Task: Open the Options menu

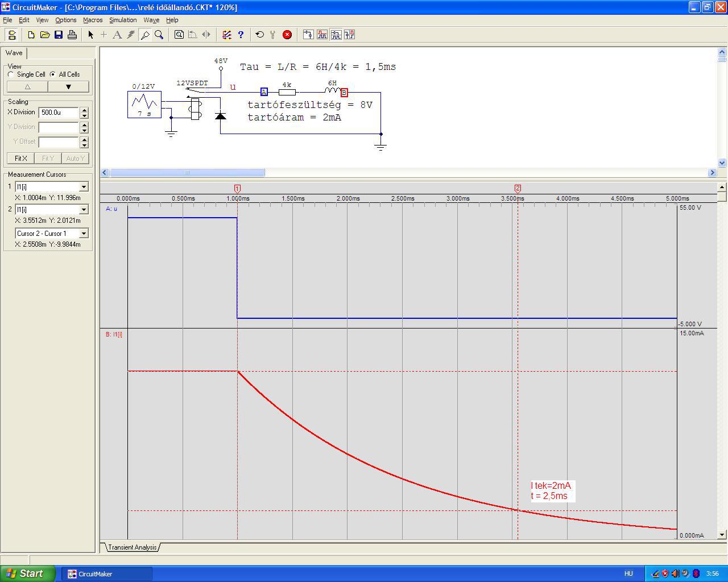Action: [66, 20]
